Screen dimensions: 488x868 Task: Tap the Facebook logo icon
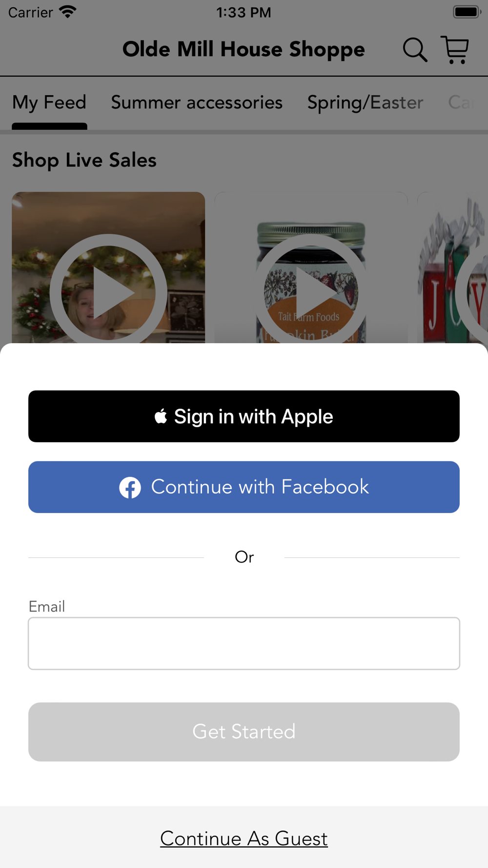click(130, 487)
